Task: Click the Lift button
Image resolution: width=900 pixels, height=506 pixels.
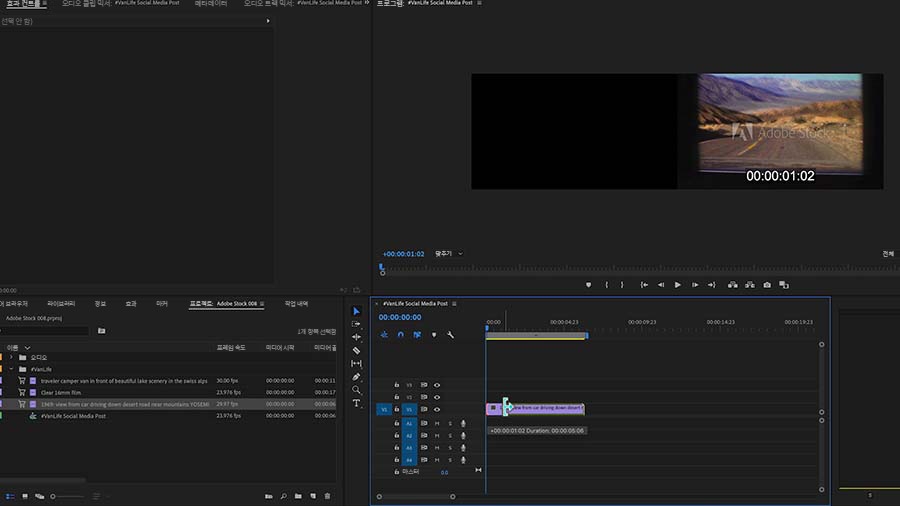Action: click(732, 285)
